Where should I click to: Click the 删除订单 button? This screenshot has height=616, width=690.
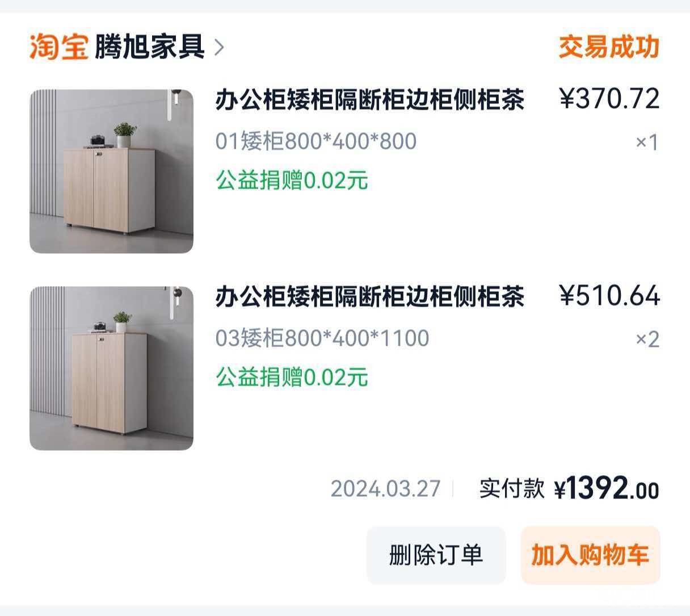tap(436, 555)
